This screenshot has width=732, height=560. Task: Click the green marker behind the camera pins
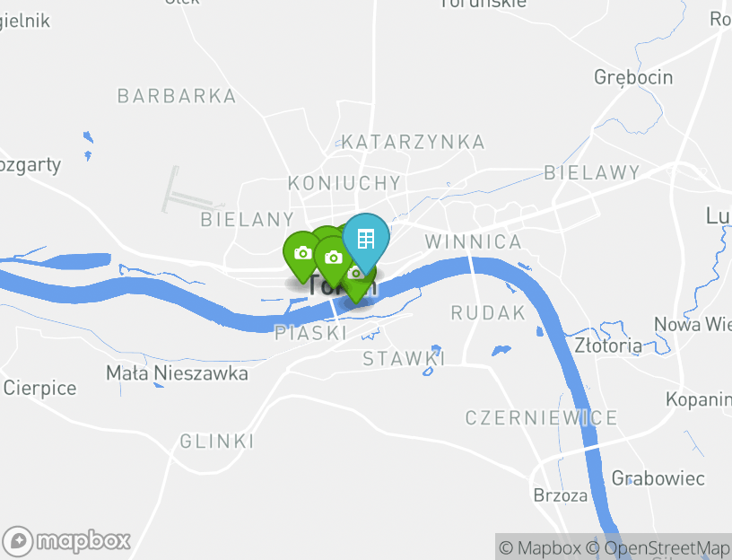click(326, 232)
